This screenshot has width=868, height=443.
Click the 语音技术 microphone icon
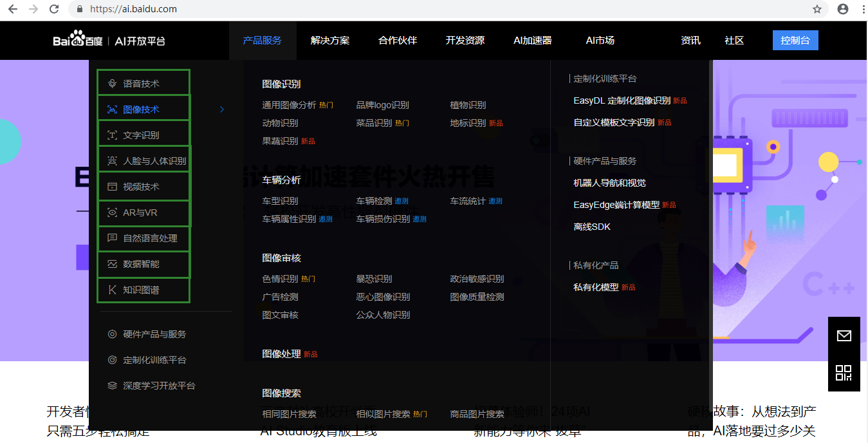[112, 84]
